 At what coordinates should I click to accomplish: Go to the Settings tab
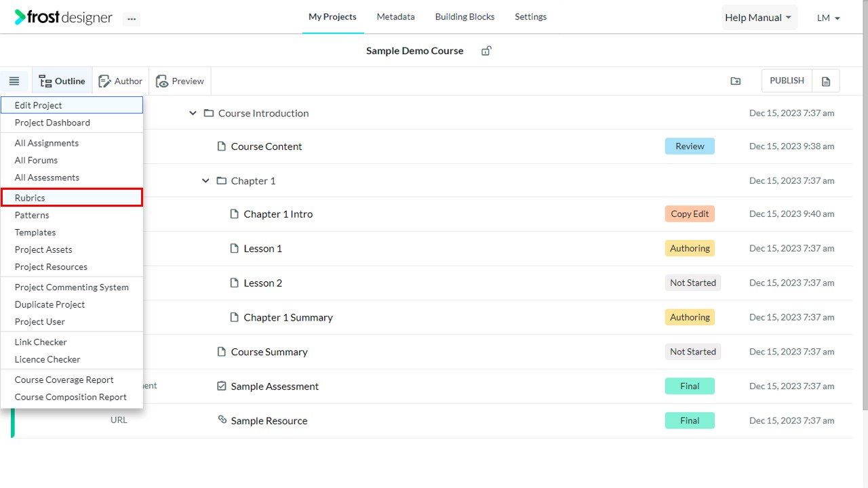[530, 17]
